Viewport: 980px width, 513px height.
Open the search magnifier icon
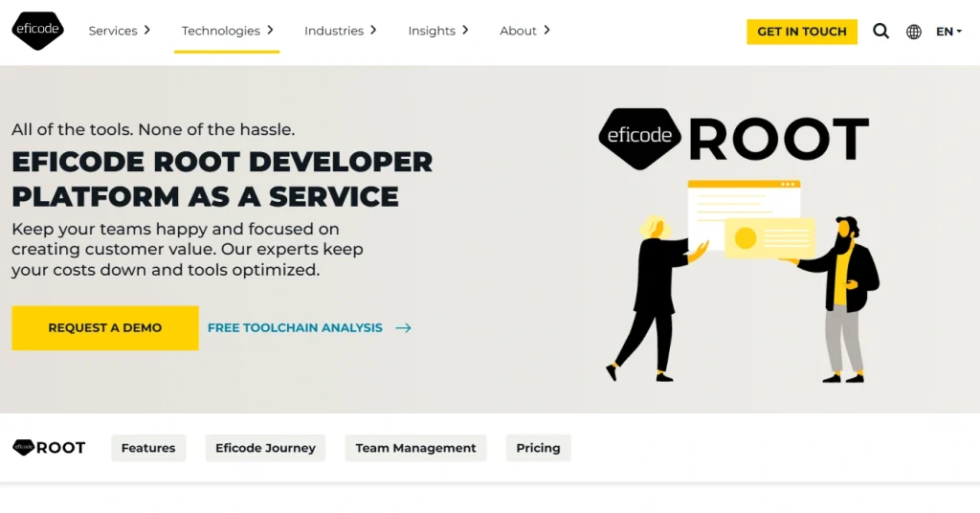pos(880,32)
